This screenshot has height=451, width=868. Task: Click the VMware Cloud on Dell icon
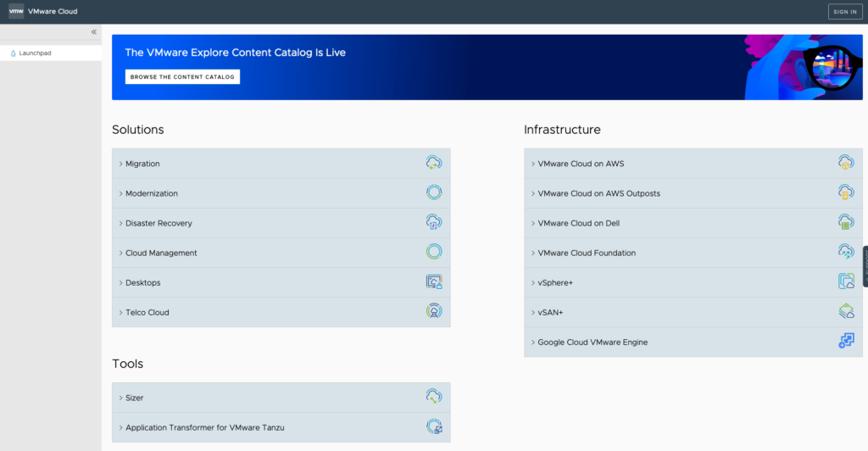[x=846, y=222]
